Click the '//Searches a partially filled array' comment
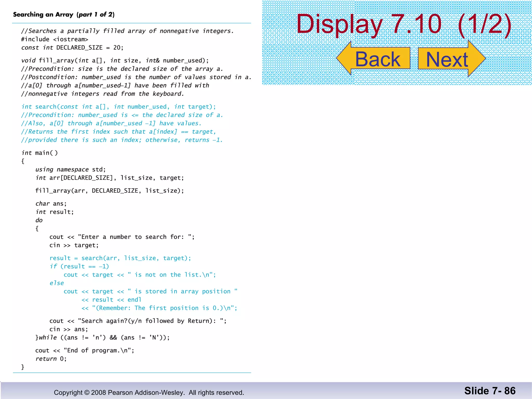Screen dimensions: 532x399 point(128,31)
